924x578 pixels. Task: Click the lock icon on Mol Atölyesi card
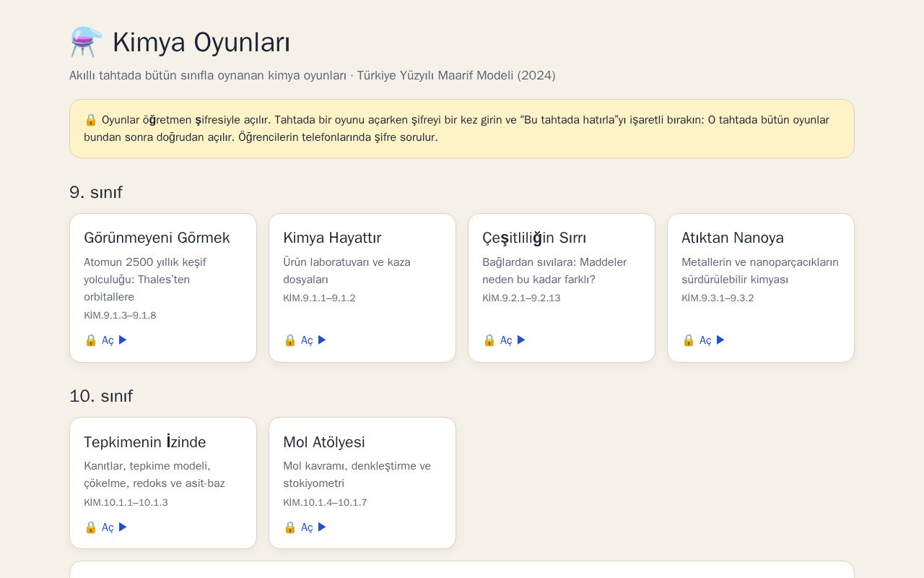point(290,527)
